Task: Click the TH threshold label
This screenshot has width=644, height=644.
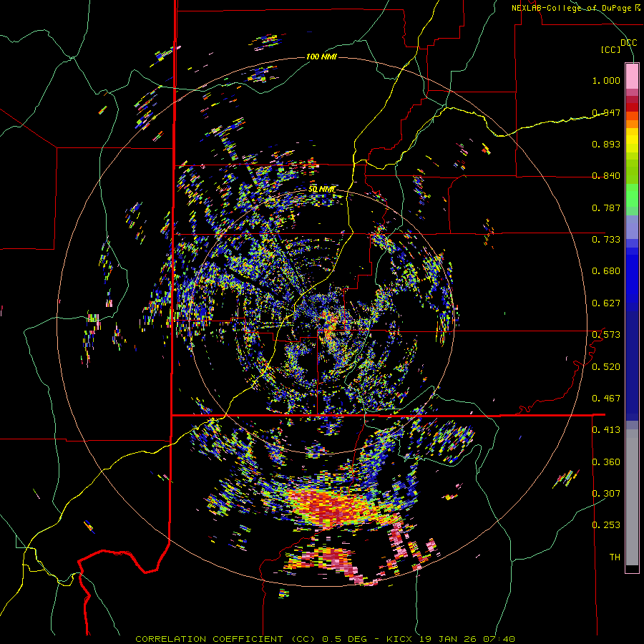Action: tap(615, 557)
